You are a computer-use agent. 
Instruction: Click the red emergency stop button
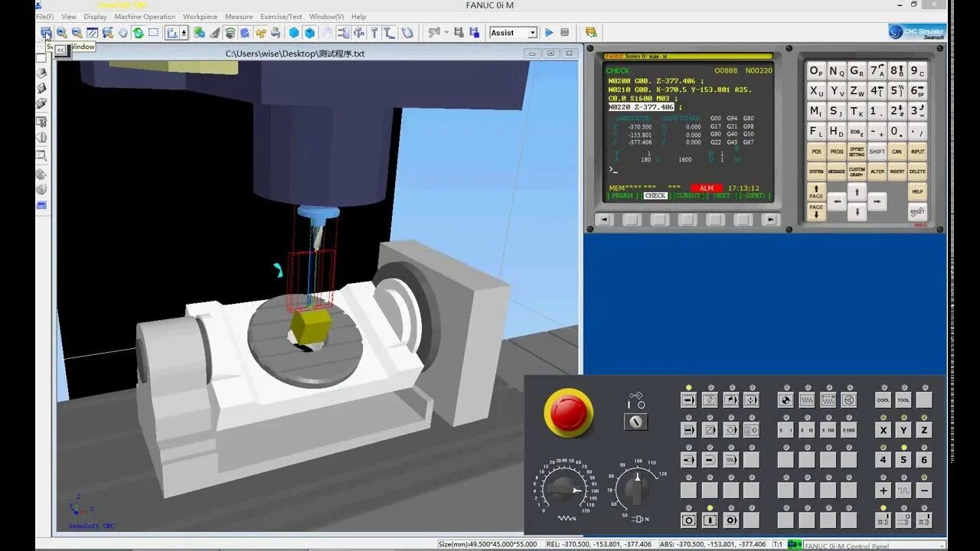pyautogui.click(x=569, y=412)
